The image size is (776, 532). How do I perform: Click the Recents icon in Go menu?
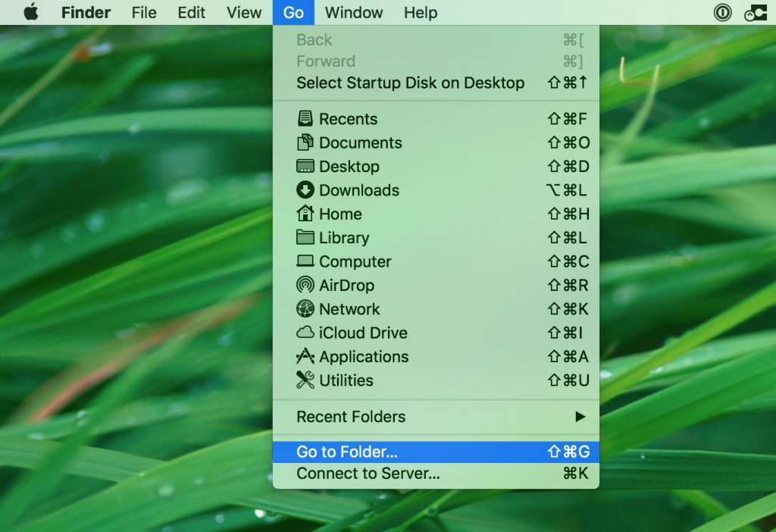coord(305,119)
